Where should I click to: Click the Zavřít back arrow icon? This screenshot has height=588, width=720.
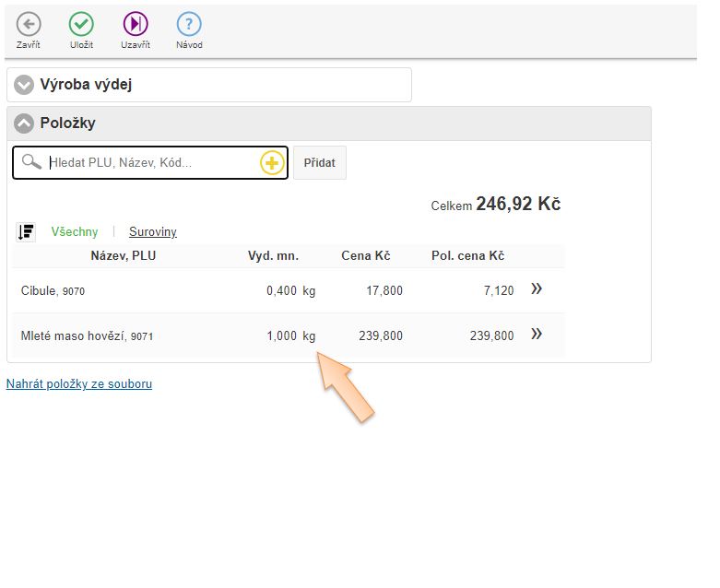pyautogui.click(x=29, y=25)
